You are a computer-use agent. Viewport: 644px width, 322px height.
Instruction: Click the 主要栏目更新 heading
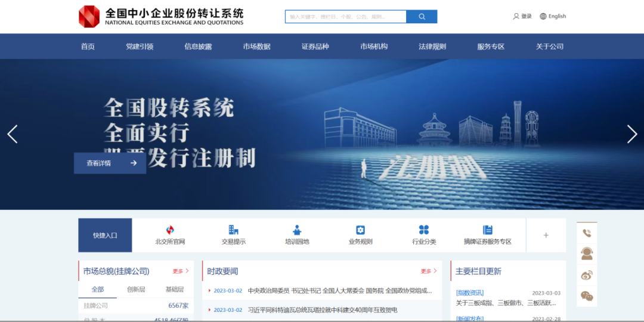pos(478,271)
